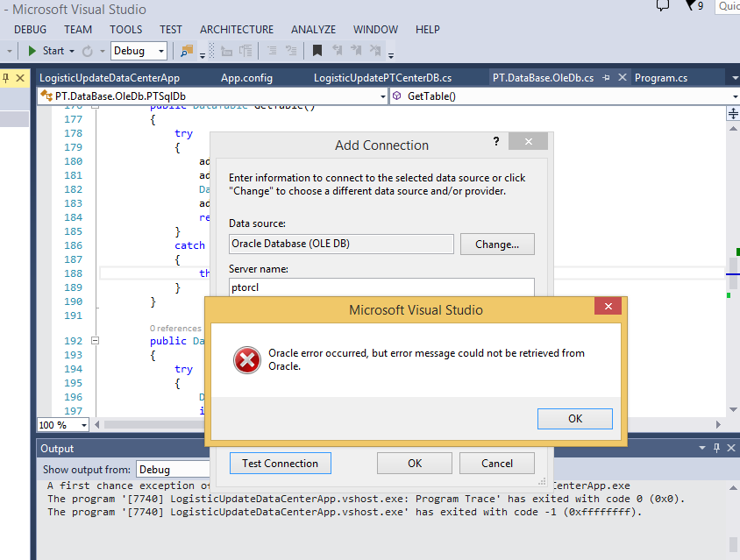740x560 pixels.
Task: Click the decrease line indent icon
Action: [x=226, y=51]
